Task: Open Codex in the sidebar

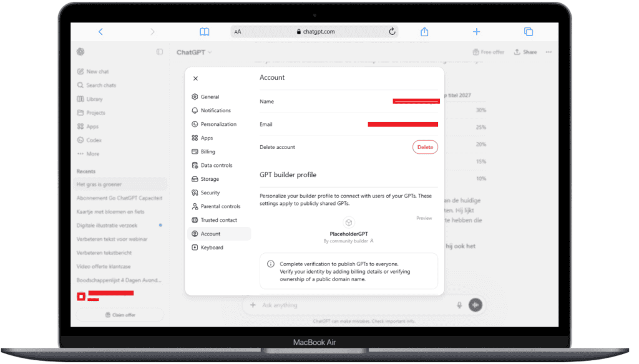Action: click(x=90, y=140)
